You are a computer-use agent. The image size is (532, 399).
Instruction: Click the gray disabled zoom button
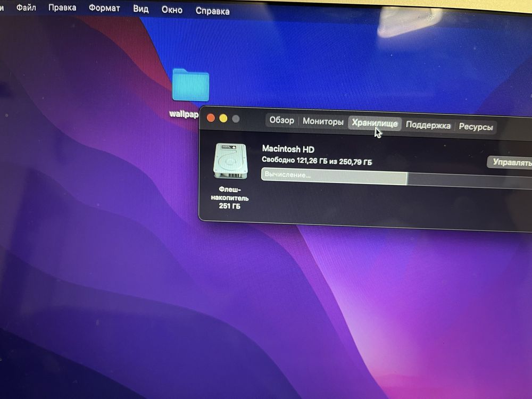tap(236, 119)
